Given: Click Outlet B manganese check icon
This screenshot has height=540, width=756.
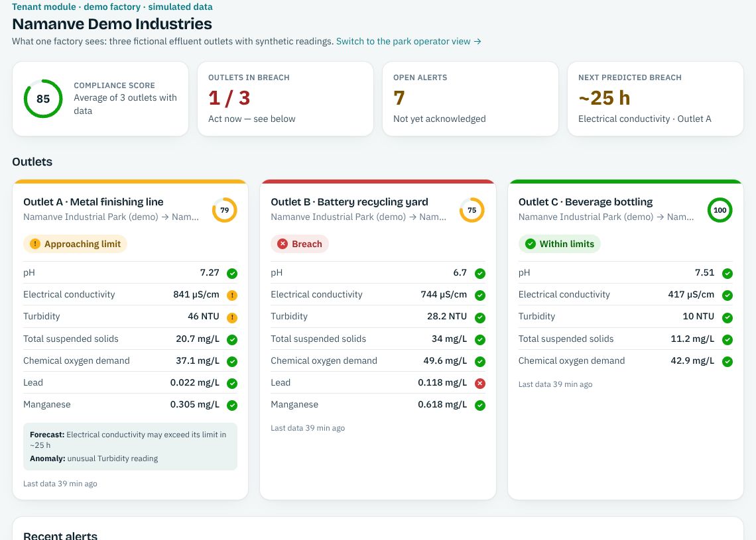Looking at the screenshot, I should click(x=479, y=405).
